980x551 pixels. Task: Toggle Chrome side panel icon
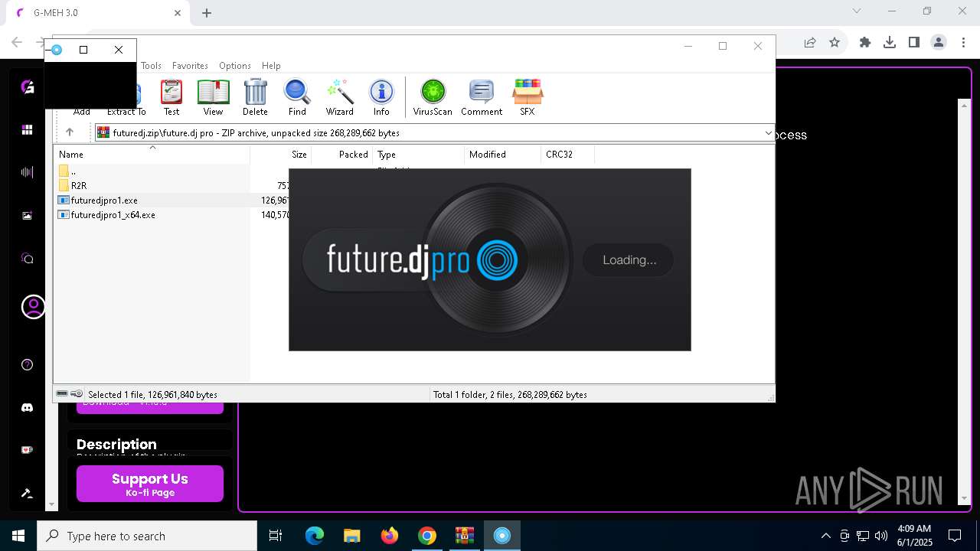pos(914,43)
